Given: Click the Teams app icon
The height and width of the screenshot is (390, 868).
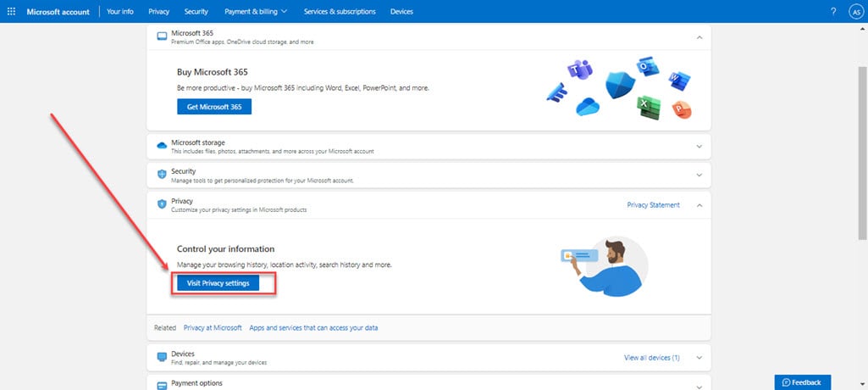Looking at the screenshot, I should [579, 70].
